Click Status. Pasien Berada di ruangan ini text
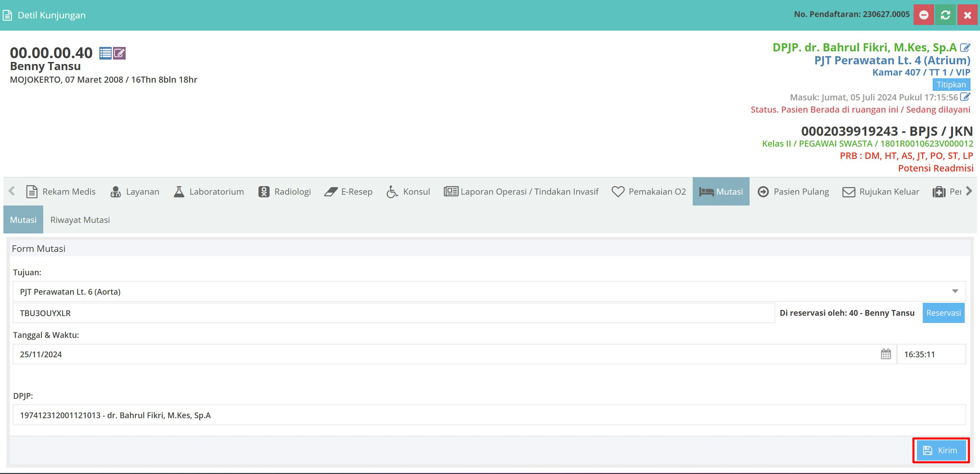This screenshot has width=980, height=474. pyautogui.click(x=860, y=110)
